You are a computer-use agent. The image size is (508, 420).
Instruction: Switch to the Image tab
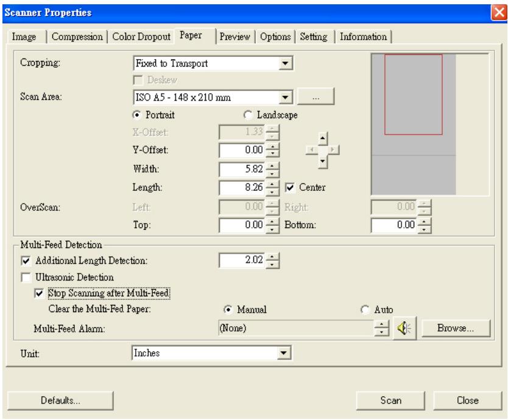[24, 37]
